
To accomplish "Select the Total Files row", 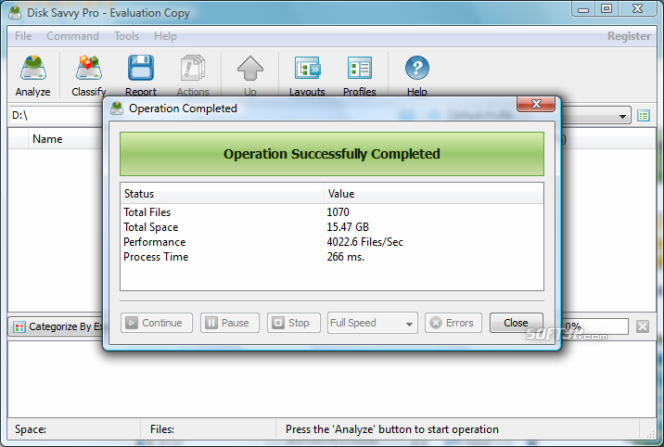I will [x=332, y=212].
